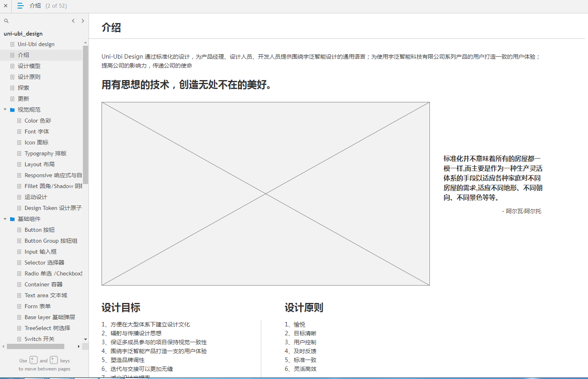Collapse the 视觉规范 folder
588x379 pixels.
[x=5, y=110]
